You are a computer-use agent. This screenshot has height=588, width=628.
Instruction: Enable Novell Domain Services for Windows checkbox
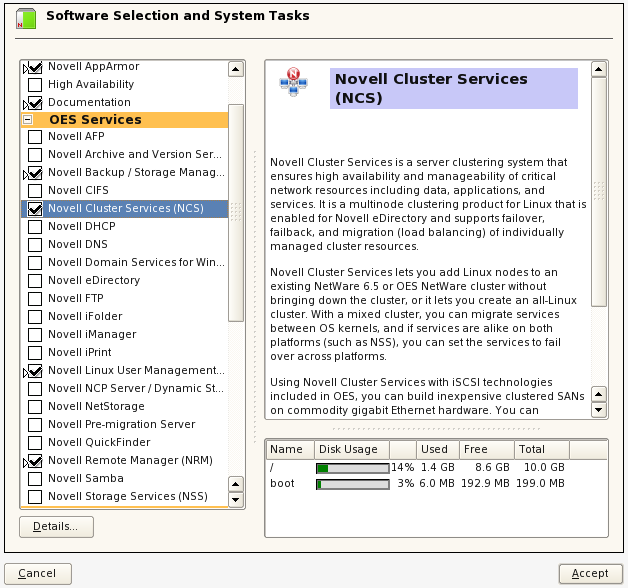click(35, 263)
